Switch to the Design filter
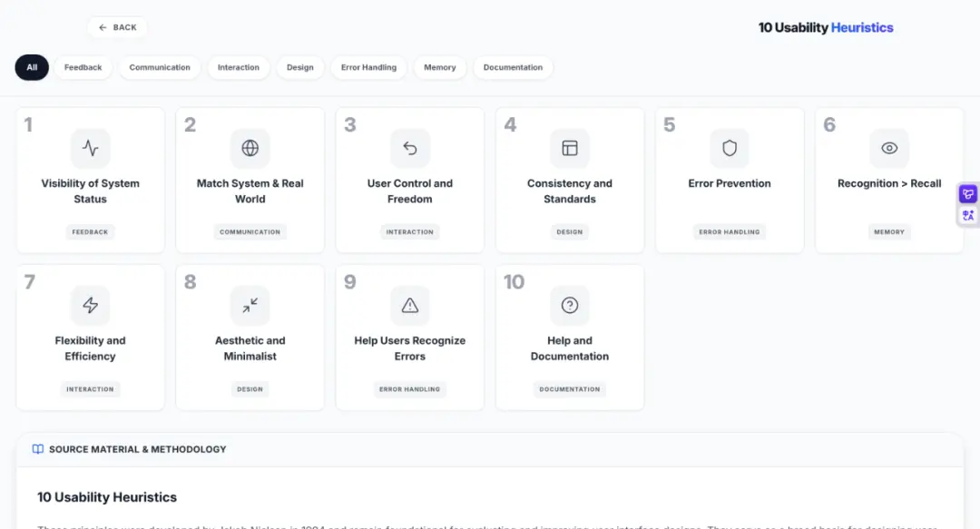This screenshot has height=529, width=980. pyautogui.click(x=300, y=67)
